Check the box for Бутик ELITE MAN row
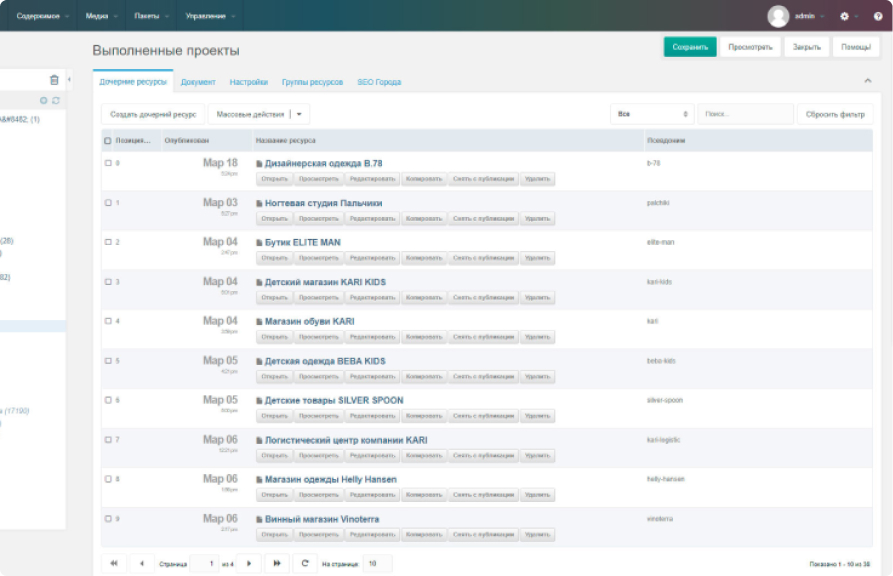Image resolution: width=893 pixels, height=576 pixels. 109,242
